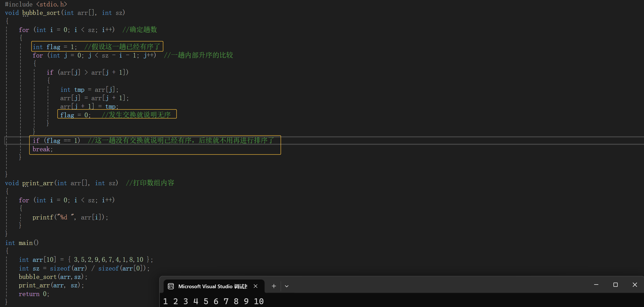Click the 'return 0;' statement
The width and height of the screenshot is (644, 307).
(x=34, y=294)
